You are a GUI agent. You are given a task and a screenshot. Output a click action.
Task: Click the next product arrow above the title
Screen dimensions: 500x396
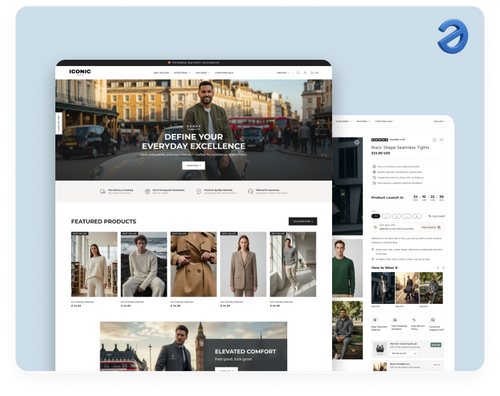click(x=441, y=140)
